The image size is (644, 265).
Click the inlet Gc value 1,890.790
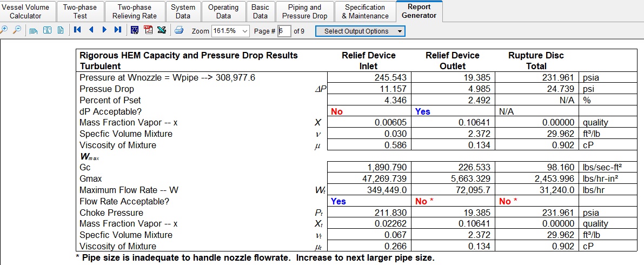[386, 168]
